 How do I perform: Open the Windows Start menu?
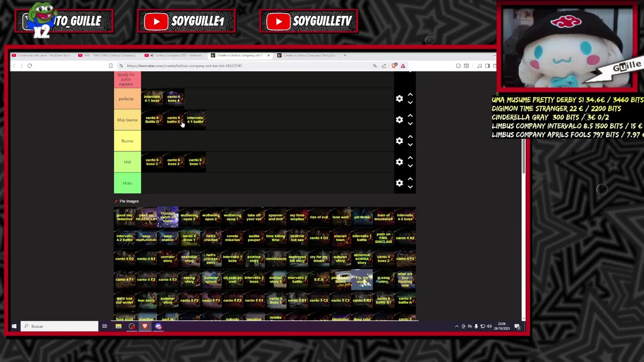tap(14, 326)
